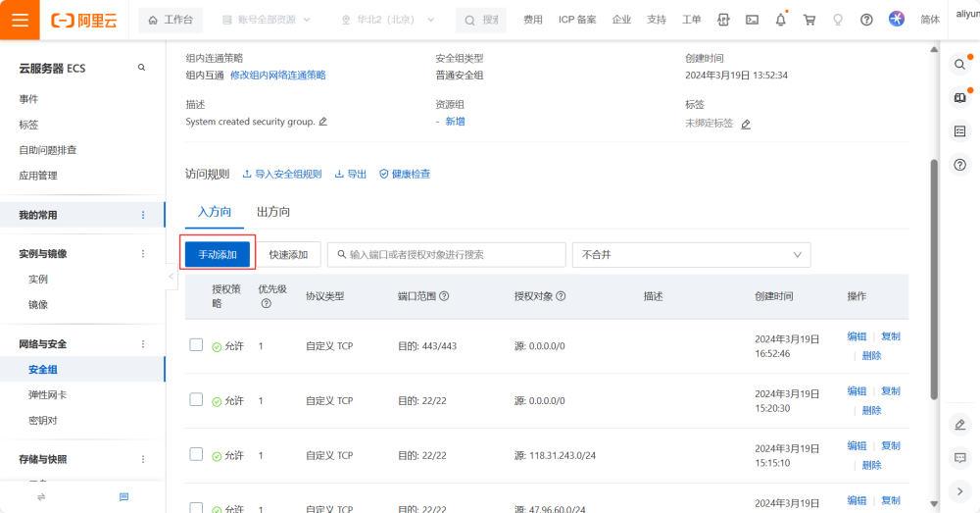This screenshot has width=980, height=513.
Task: Click the 授权对象 help icon
Action: pos(561,296)
